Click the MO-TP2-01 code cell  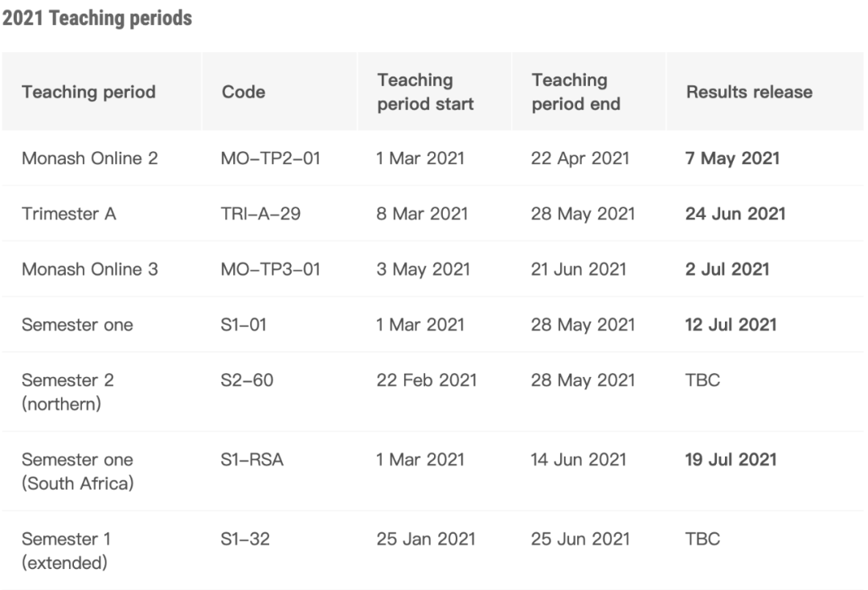pos(271,158)
